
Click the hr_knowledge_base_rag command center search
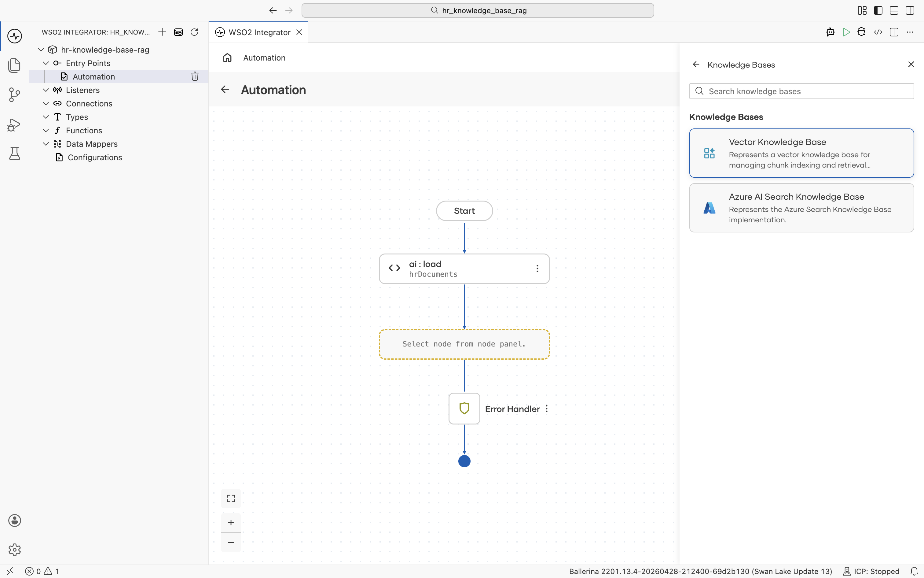click(478, 10)
